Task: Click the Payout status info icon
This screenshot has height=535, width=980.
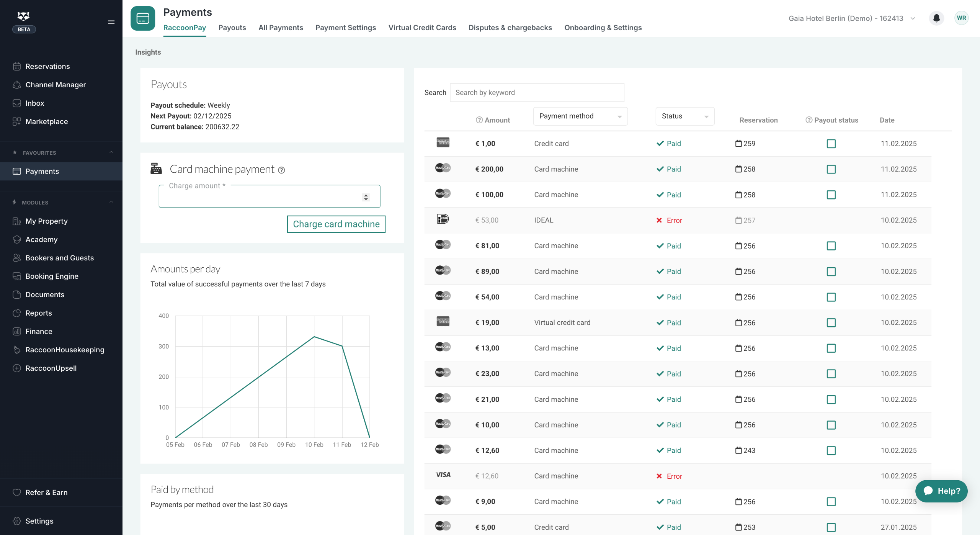Action: 808,120
